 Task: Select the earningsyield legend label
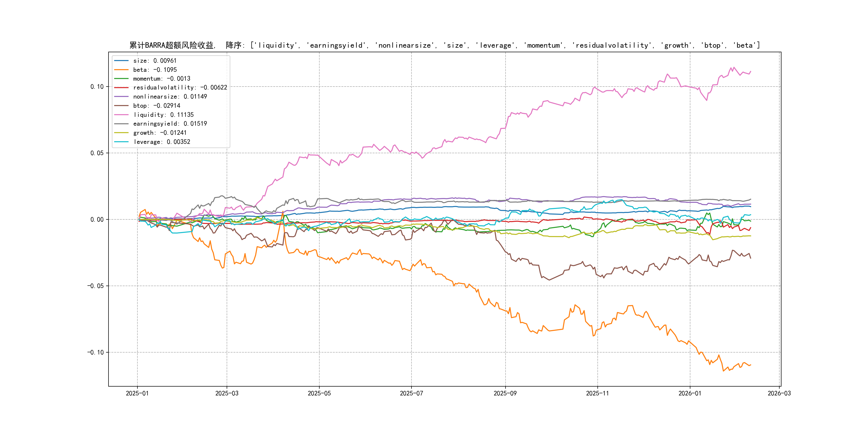click(170, 124)
